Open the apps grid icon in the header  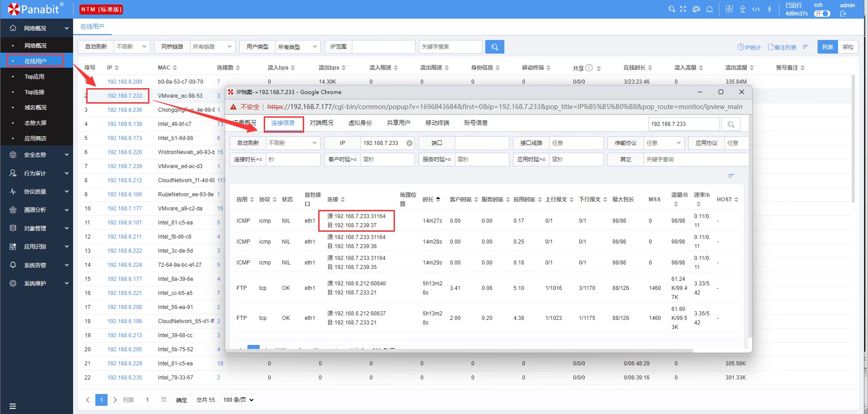coord(730,9)
